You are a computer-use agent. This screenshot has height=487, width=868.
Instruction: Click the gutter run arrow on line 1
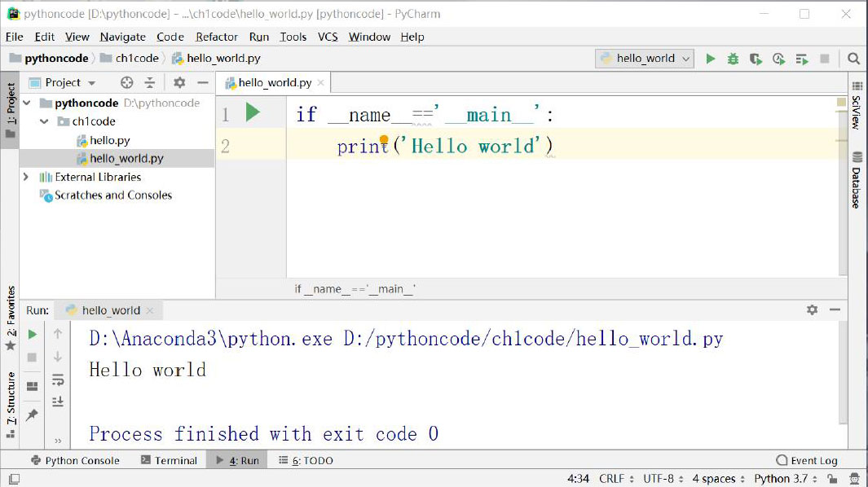(x=253, y=113)
